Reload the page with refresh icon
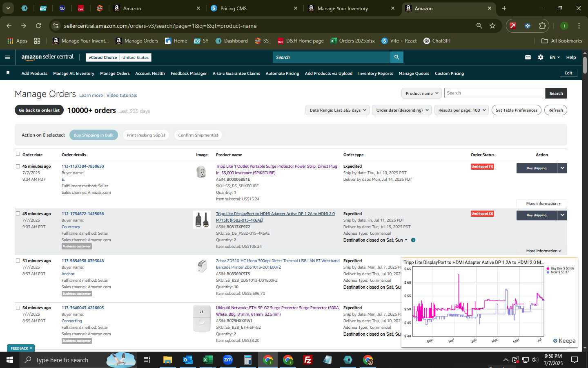This screenshot has width=588, height=368. point(38,26)
